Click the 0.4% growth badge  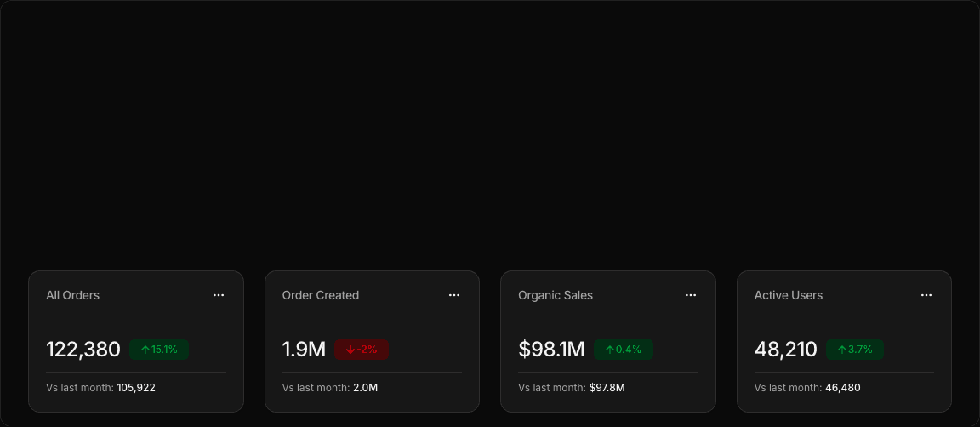(x=624, y=350)
